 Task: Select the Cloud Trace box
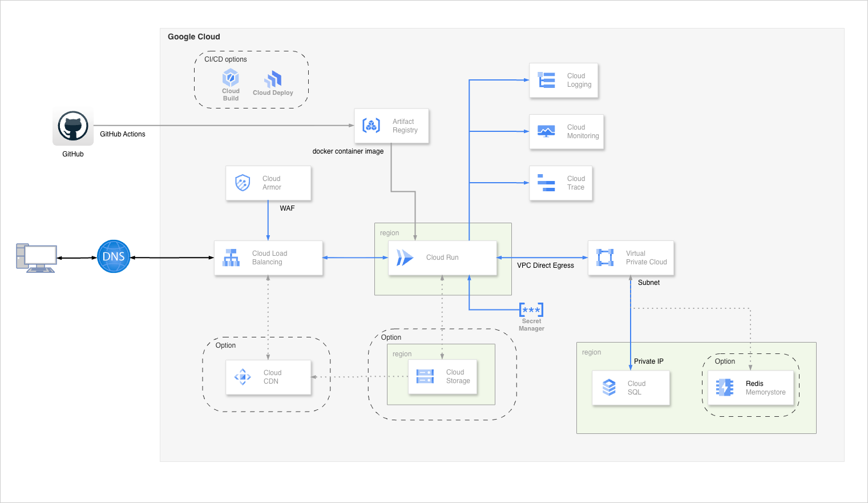click(x=560, y=183)
